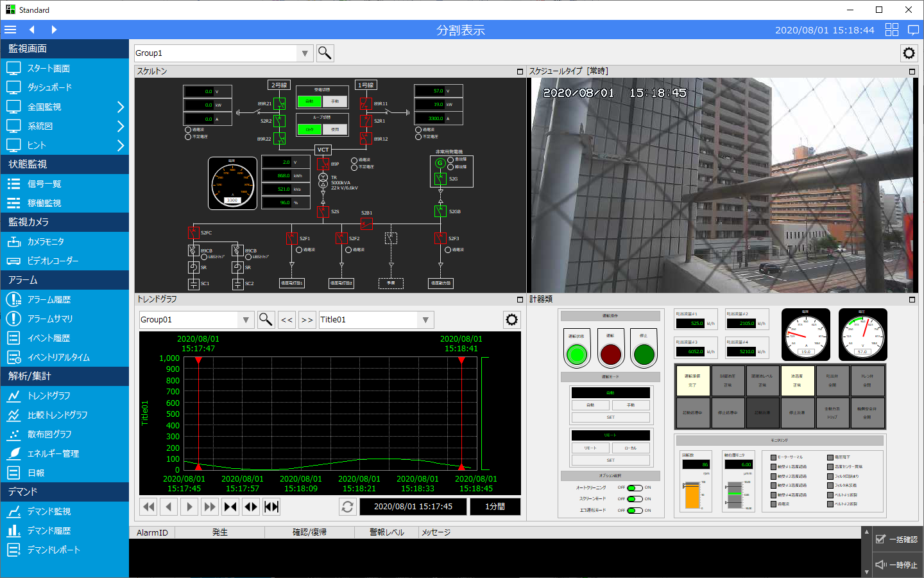This screenshot has height=578, width=924.
Task: Check the 電圧降下 checkbox
Action: point(830,458)
